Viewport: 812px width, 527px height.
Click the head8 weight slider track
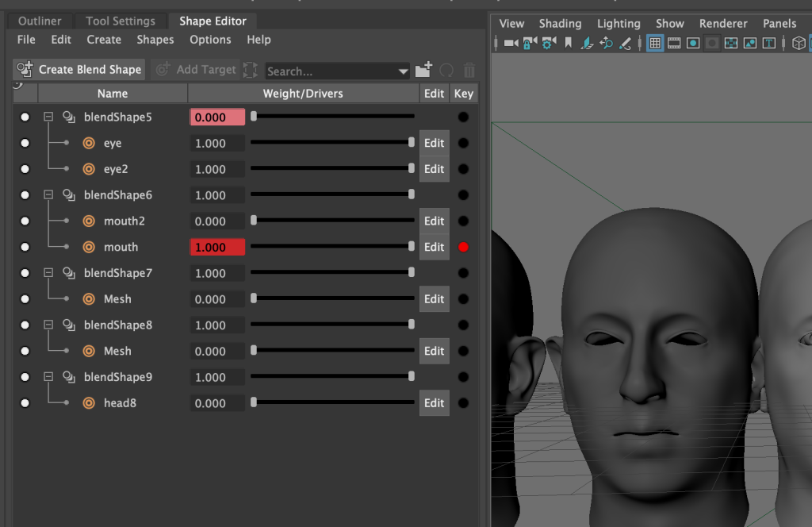click(x=333, y=403)
